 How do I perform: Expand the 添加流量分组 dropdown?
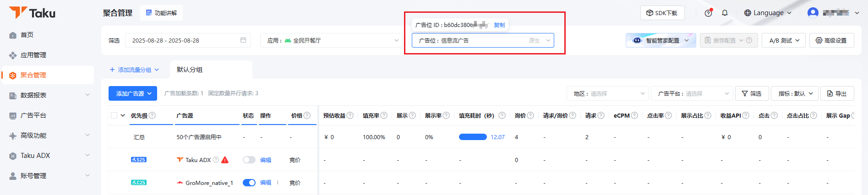(134, 70)
